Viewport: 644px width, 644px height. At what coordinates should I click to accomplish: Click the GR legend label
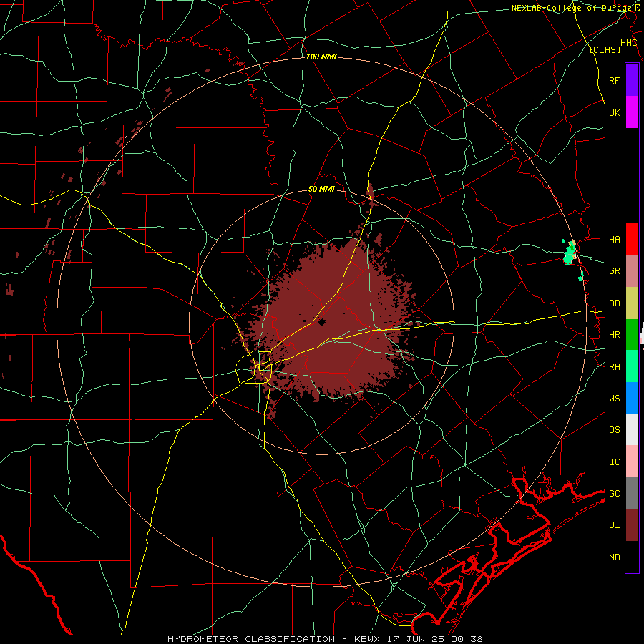coord(614,270)
